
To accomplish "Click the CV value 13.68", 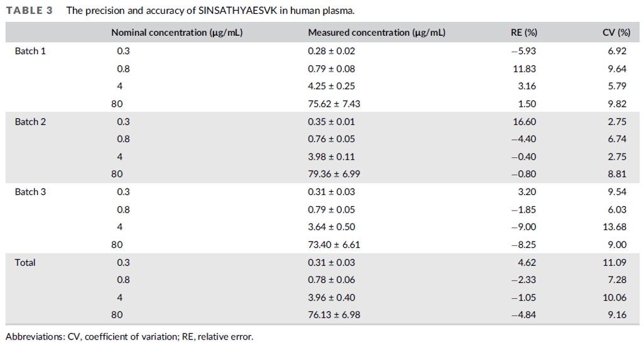I will click(614, 227).
